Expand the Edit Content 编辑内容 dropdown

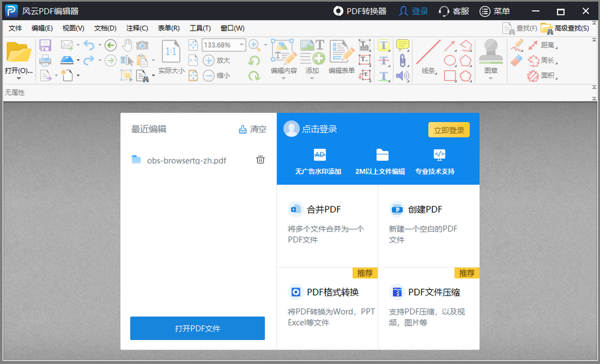[x=283, y=78]
